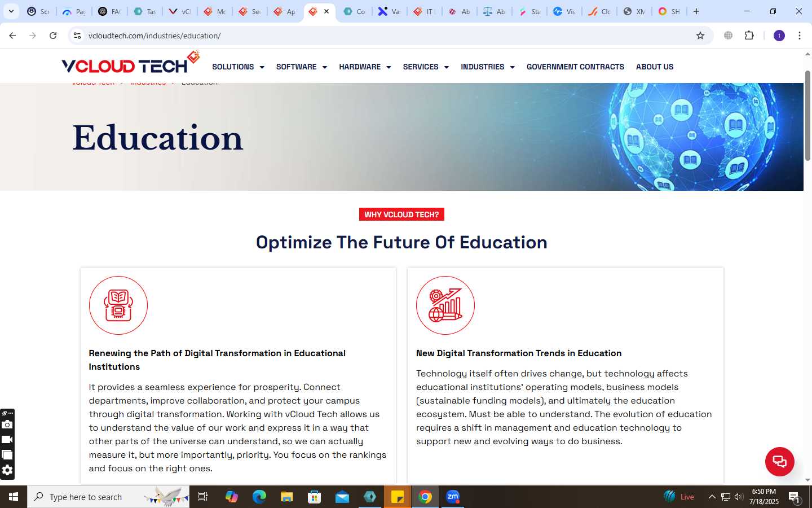Go forward to the next page
This screenshot has height=508, width=812.
[33, 36]
